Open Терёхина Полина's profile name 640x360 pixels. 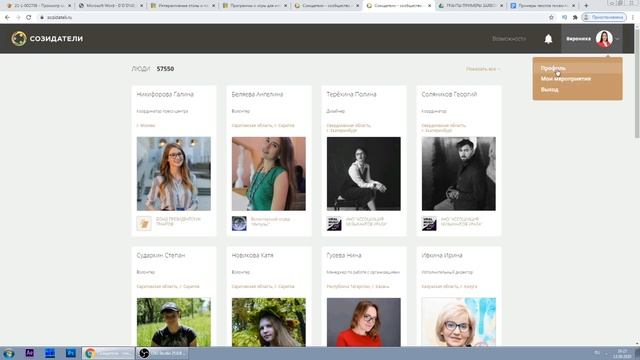pyautogui.click(x=351, y=94)
